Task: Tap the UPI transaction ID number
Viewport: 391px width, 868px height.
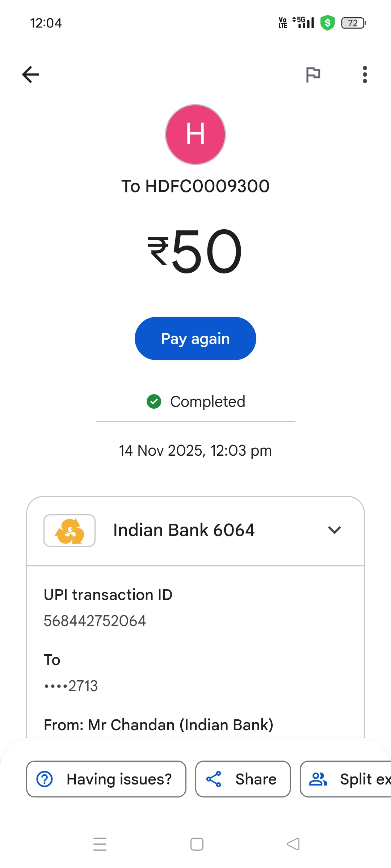Action: (95, 621)
